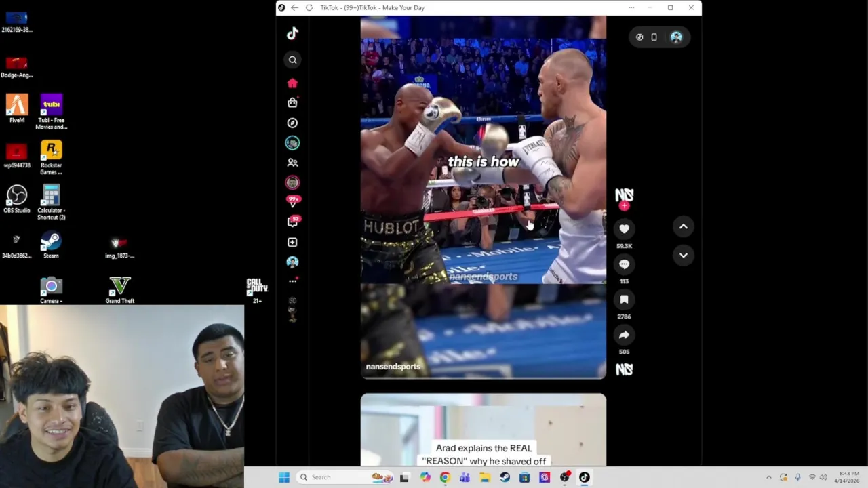Click the phone app icon in top pill

point(654,37)
